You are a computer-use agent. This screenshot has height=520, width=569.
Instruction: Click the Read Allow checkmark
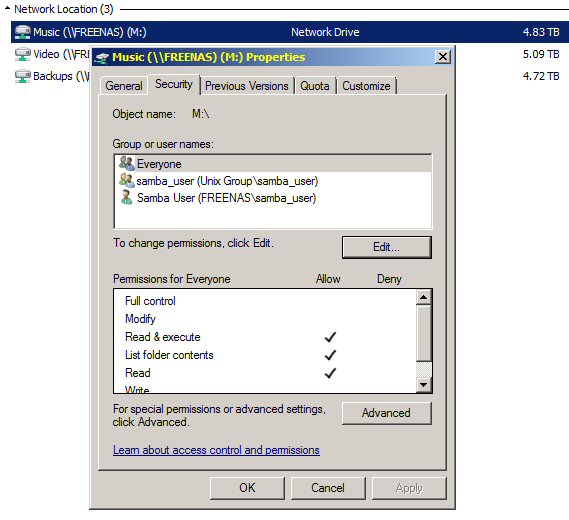330,373
